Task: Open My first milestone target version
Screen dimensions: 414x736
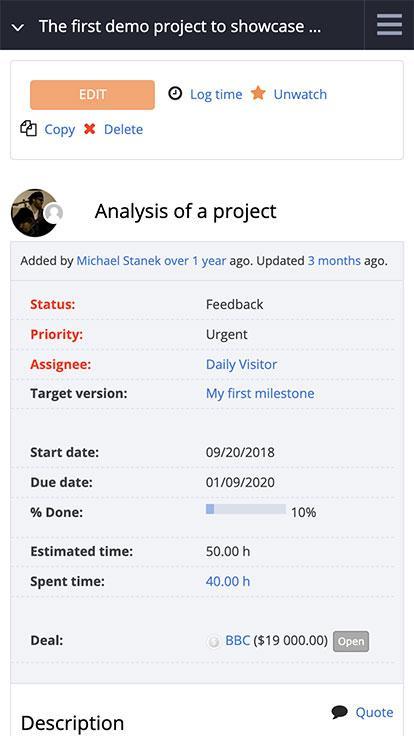Action: point(260,393)
